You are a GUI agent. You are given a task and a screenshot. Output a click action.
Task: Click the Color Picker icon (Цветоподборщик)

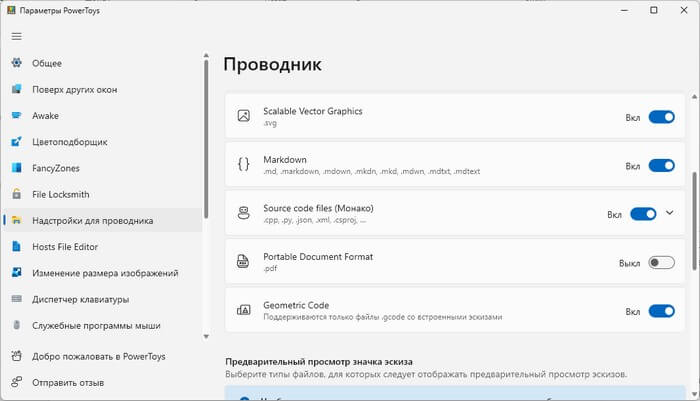click(17, 142)
